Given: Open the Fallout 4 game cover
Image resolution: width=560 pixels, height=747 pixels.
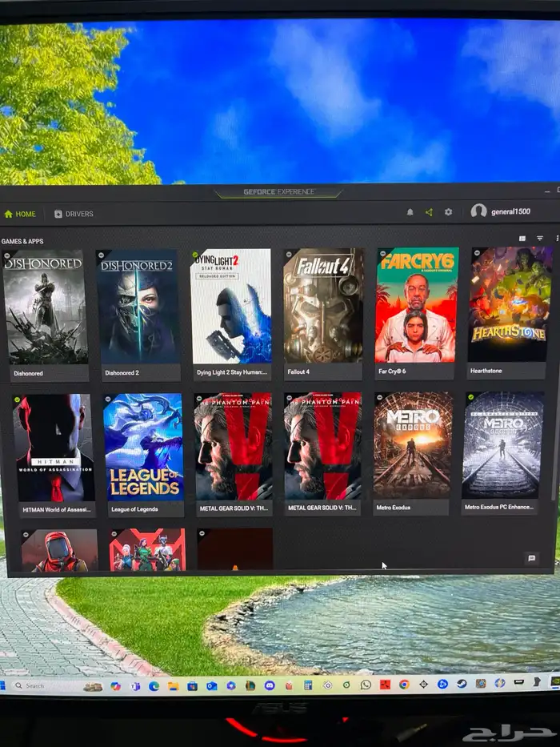Looking at the screenshot, I should (323, 305).
